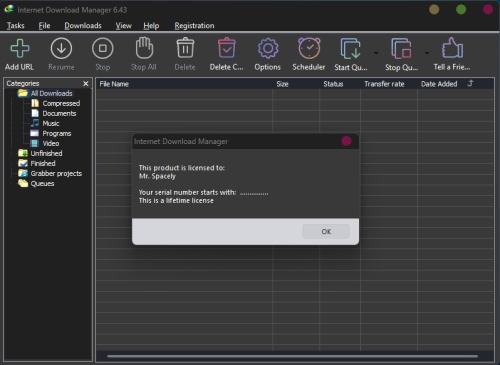Viewport: 500px width, 365px height.
Task: Click OK in the license dialog
Action: 326,231
